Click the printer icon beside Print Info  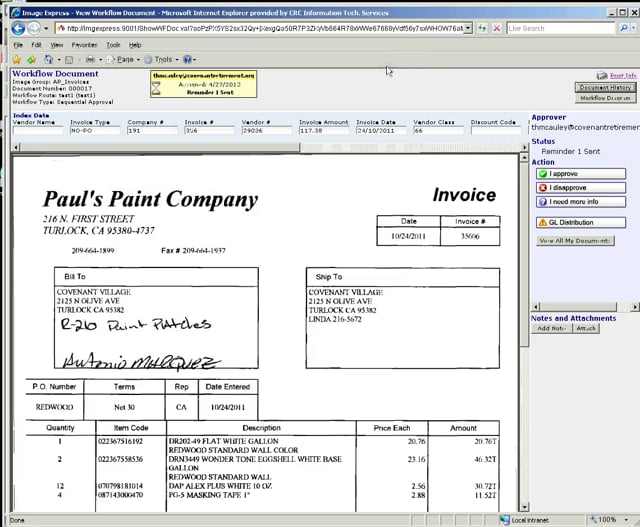click(x=602, y=76)
